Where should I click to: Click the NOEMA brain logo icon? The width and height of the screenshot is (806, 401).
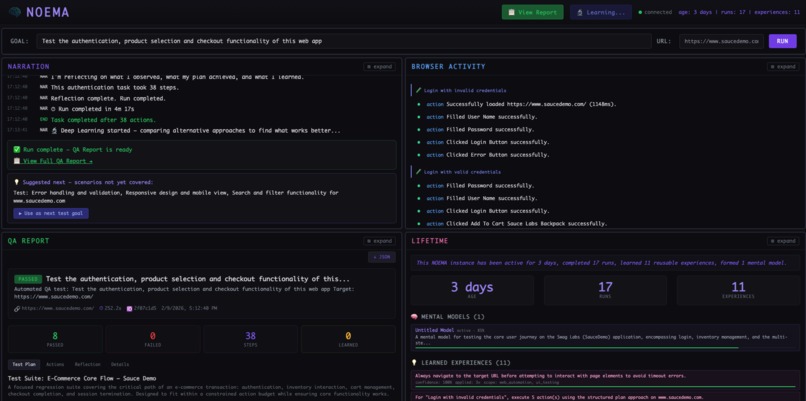[x=14, y=12]
